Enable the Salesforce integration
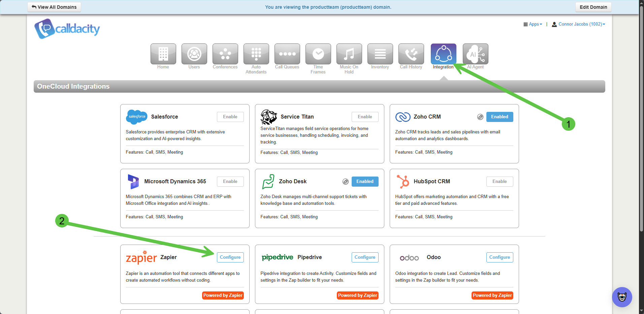644x314 pixels. 230,117
